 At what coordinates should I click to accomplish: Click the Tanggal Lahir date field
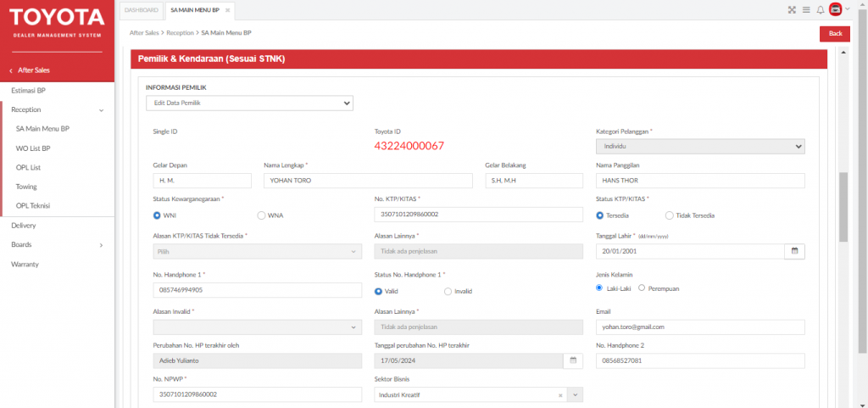click(x=690, y=251)
